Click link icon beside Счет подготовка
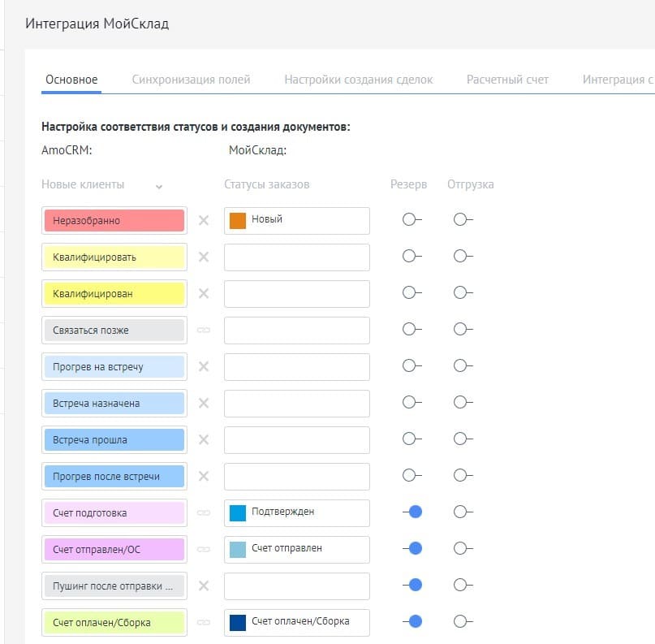Image resolution: width=655 pixels, height=644 pixels. (204, 512)
